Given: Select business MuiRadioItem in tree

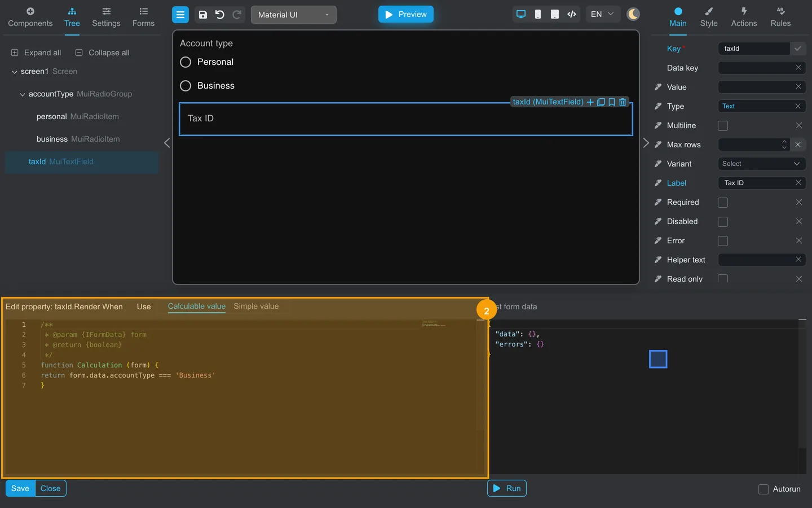Looking at the screenshot, I should [x=78, y=139].
